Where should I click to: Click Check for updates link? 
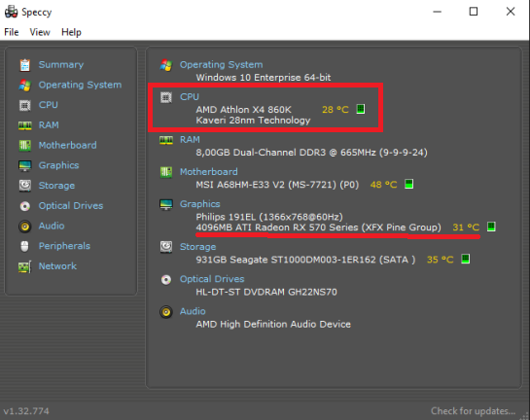click(473, 411)
